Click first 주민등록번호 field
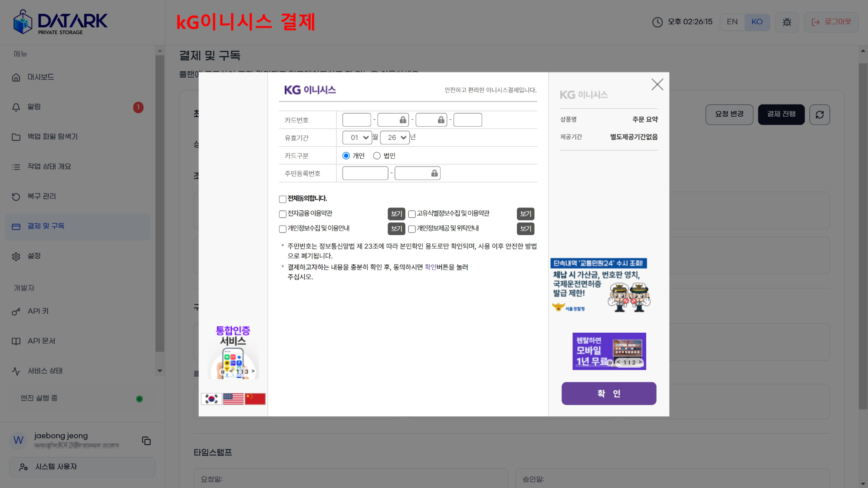 pyautogui.click(x=365, y=174)
